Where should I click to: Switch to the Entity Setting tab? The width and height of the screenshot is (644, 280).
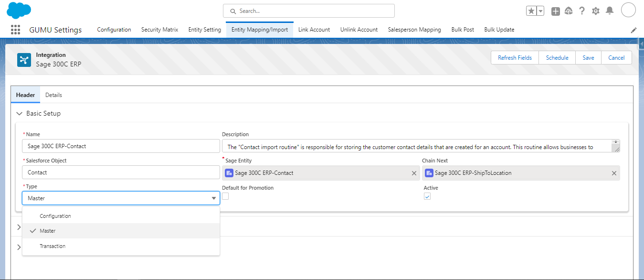click(x=205, y=30)
